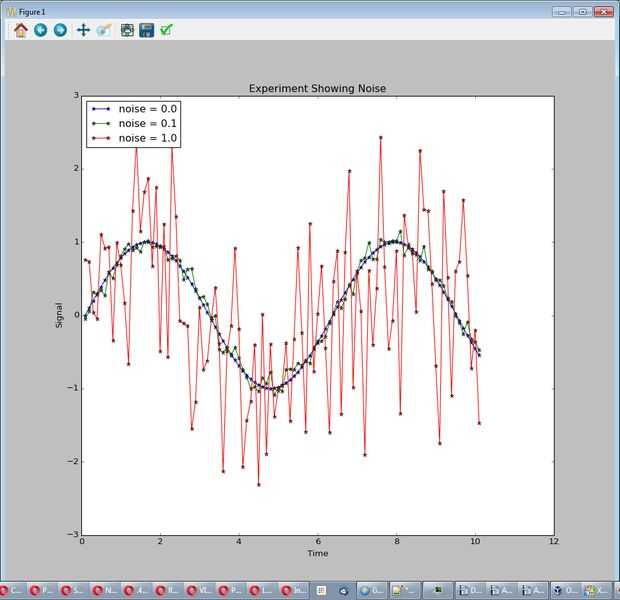Save the figure with the floppy disk icon

[147, 30]
